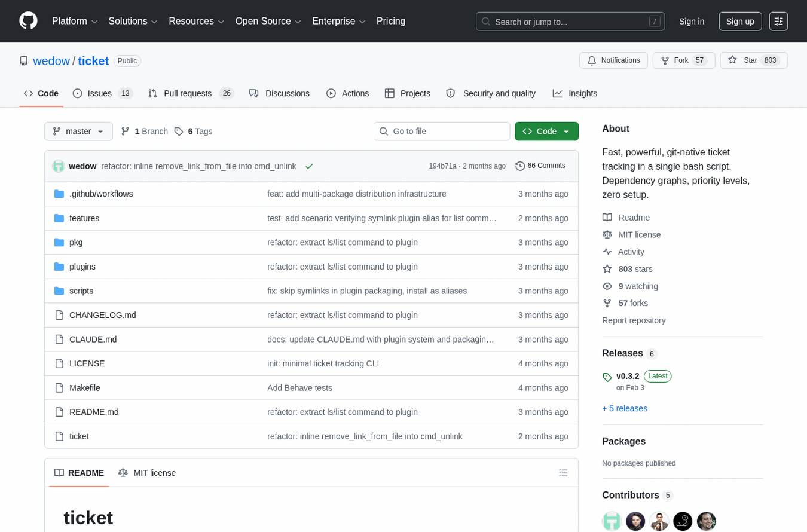The image size is (807, 532).
Task: View all 66 Commits
Action: point(540,166)
